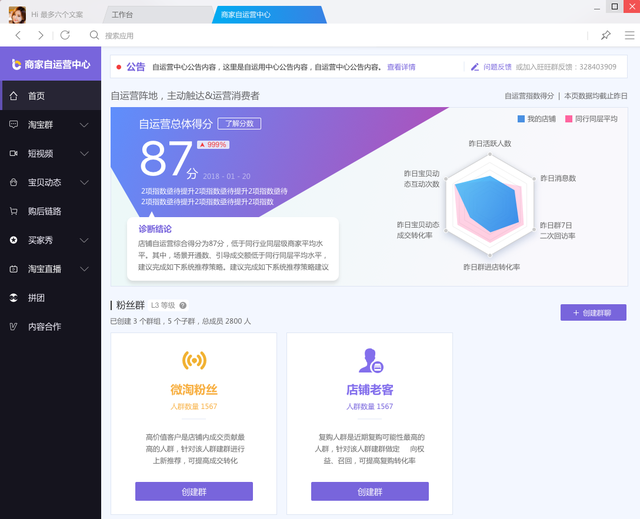Viewport: 640px width, 519px height.
Task: Click the 诊断结论 heading
Action: point(155,229)
